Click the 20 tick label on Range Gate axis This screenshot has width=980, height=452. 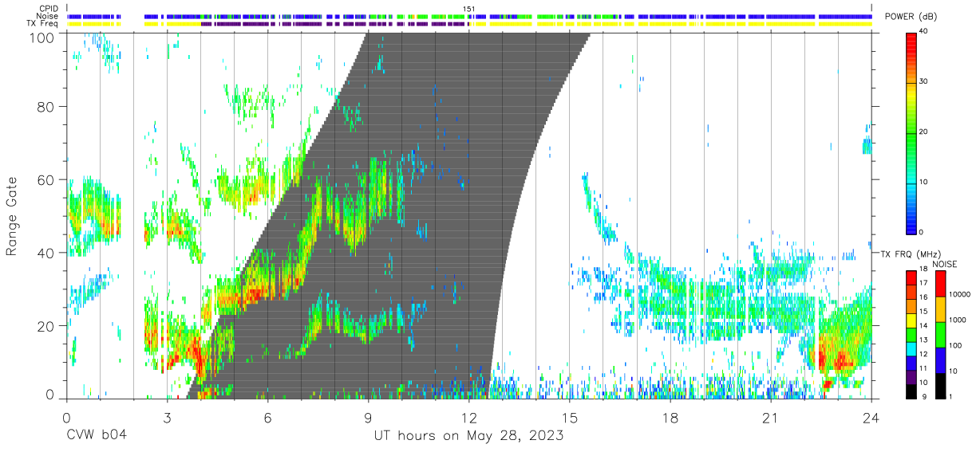click(x=46, y=326)
